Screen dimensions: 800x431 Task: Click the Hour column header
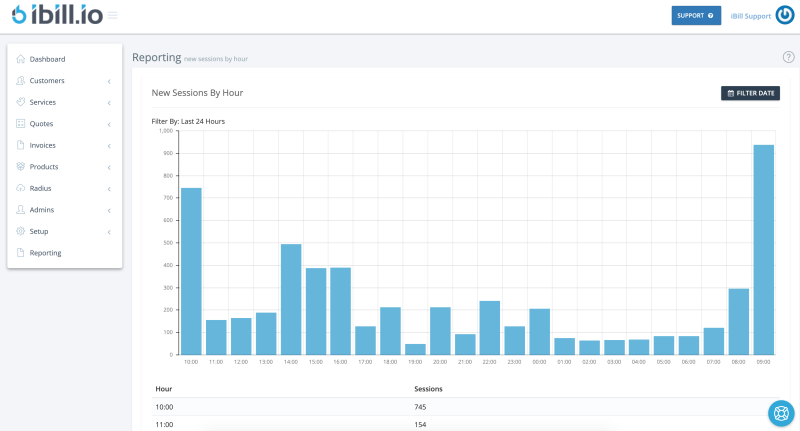164,389
